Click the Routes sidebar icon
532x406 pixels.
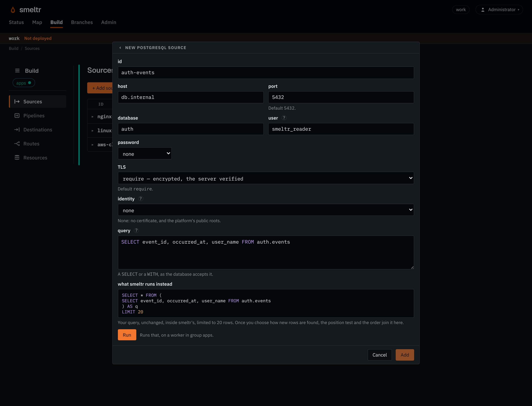click(x=17, y=144)
